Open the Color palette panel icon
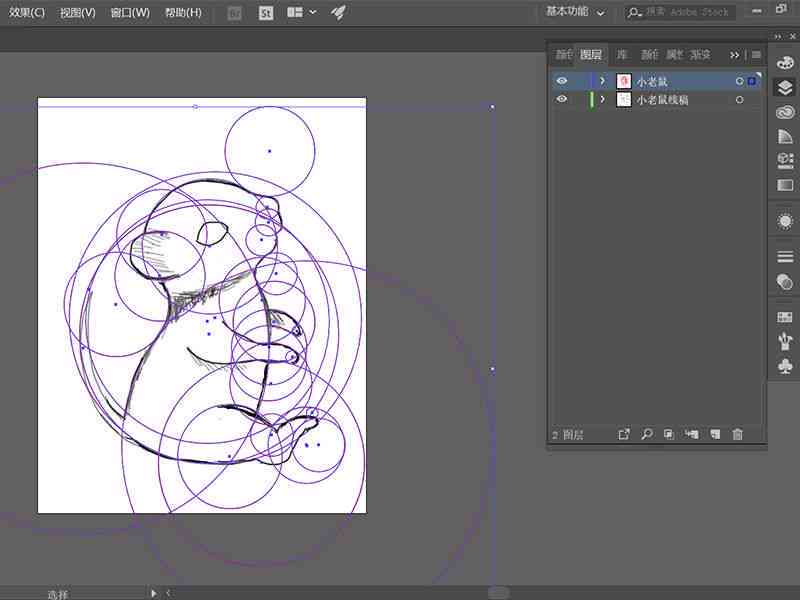Viewport: 800px width, 600px height. tap(785, 63)
